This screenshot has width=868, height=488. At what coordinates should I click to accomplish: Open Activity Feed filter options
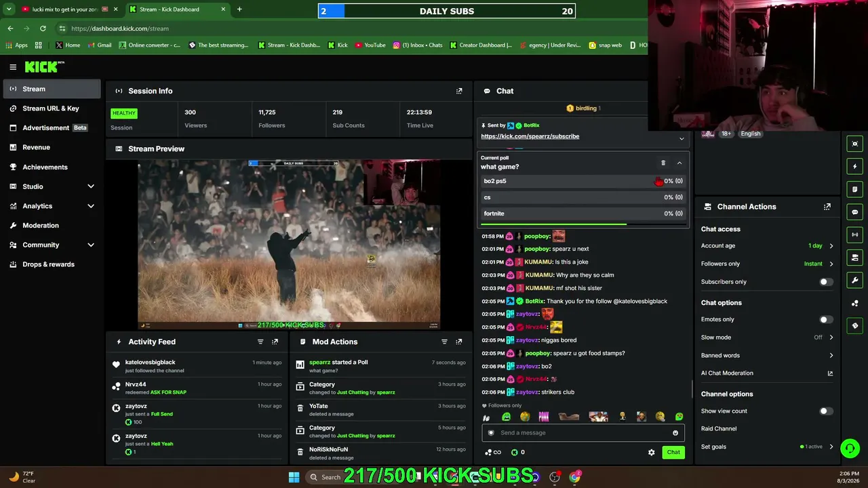tap(260, 342)
